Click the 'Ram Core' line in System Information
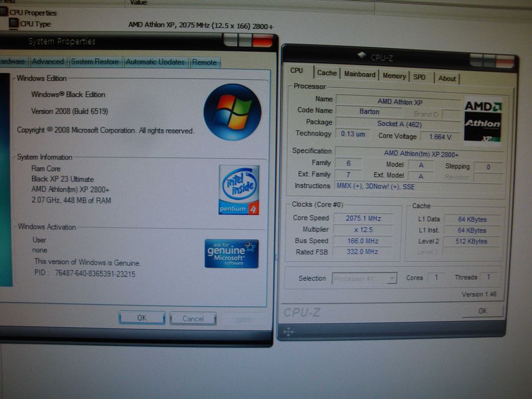 click(x=46, y=168)
